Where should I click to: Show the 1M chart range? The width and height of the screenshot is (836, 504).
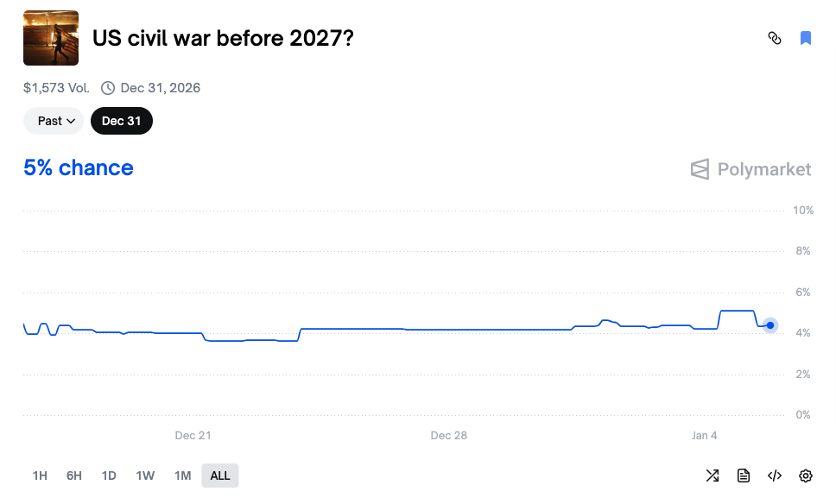click(x=182, y=476)
